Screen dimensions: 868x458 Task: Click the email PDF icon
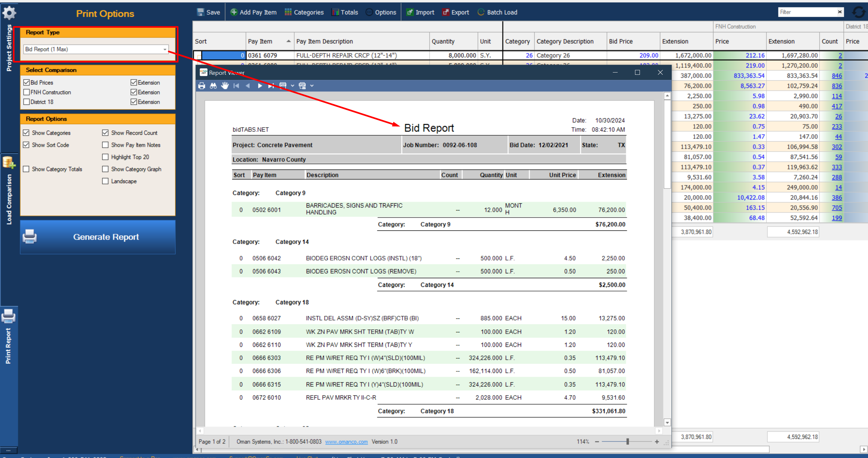[x=302, y=86]
